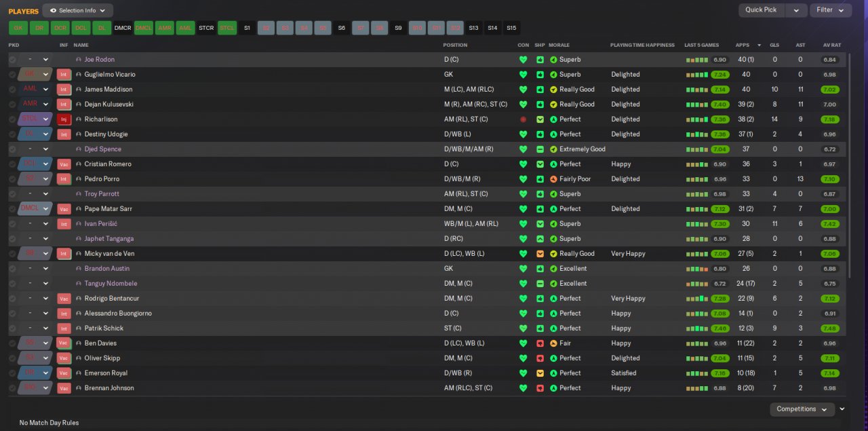Click Ben Davies' Fair morale icon
Viewport: 868px width, 431px height.
553,343
